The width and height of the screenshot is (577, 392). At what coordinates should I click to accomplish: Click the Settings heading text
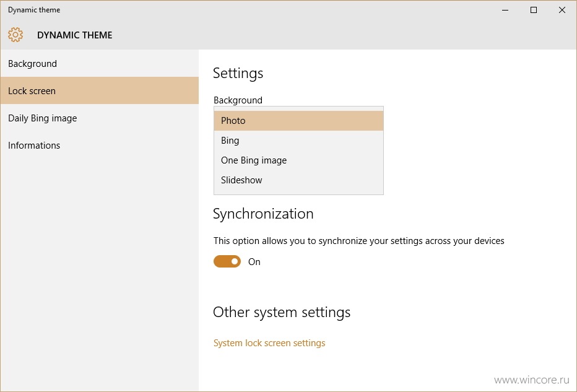238,73
